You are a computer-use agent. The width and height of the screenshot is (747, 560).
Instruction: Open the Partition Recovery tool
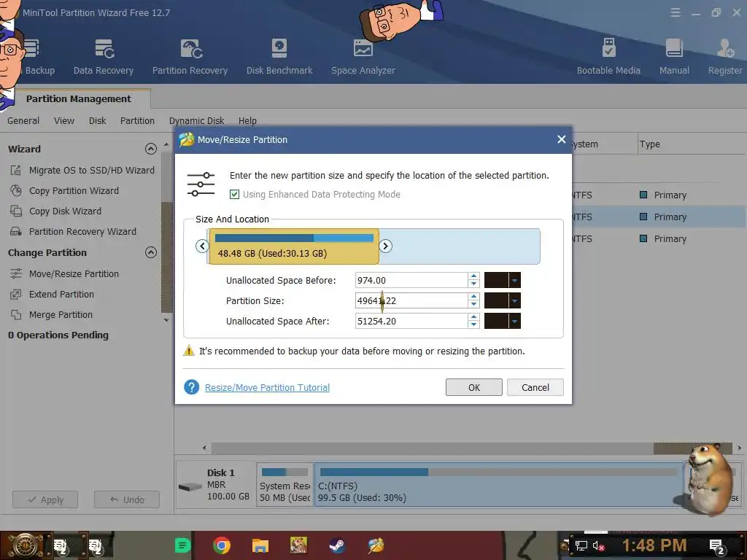pos(190,57)
